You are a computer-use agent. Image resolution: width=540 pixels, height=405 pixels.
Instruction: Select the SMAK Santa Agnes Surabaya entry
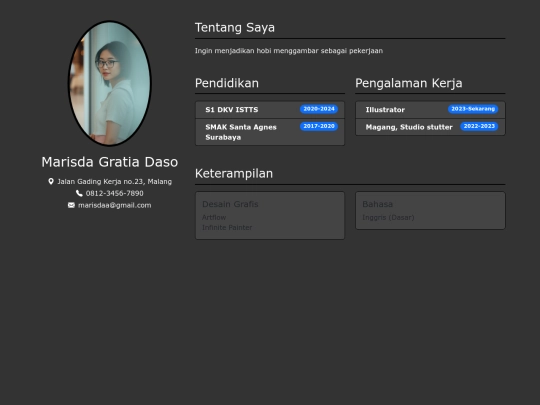[x=270, y=132]
